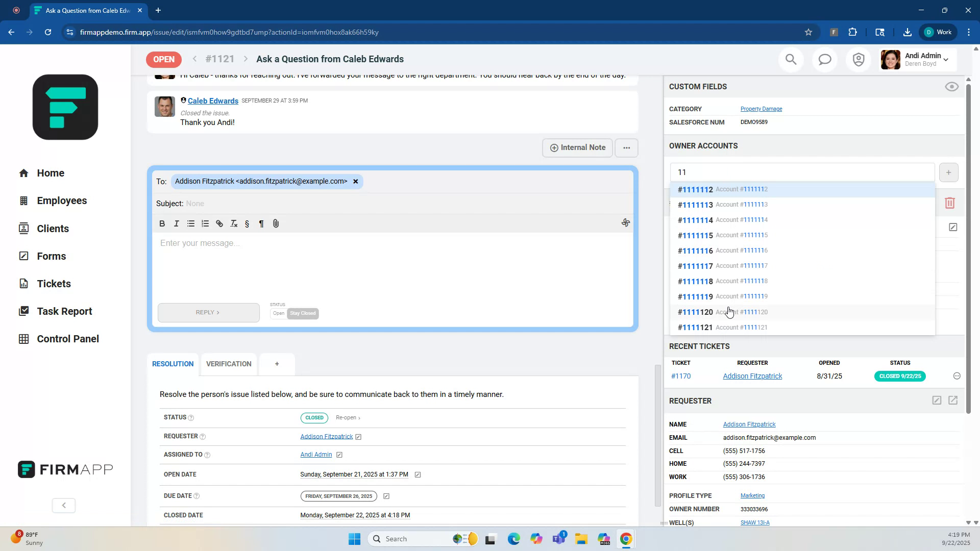Apply italic formatting in the message editor
Image resolution: width=980 pixels, height=551 pixels.
(x=176, y=223)
